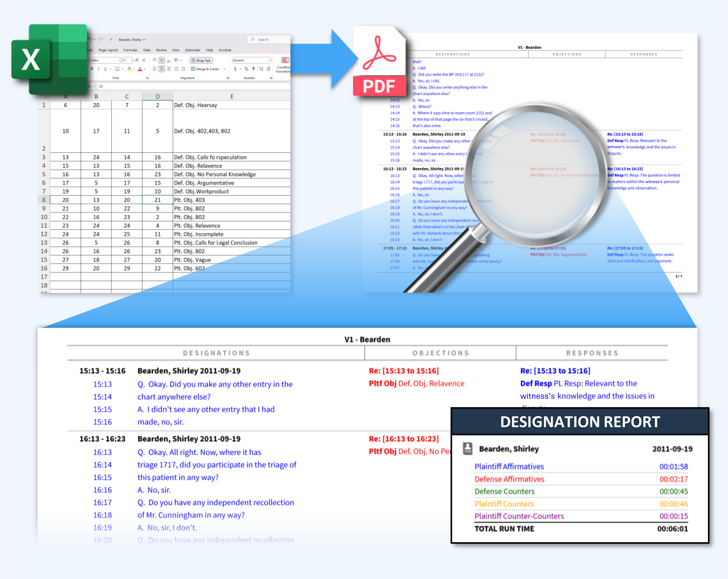Screen dimensions: 728x579
Task: Open the General number format dropdown
Action: (x=269, y=60)
